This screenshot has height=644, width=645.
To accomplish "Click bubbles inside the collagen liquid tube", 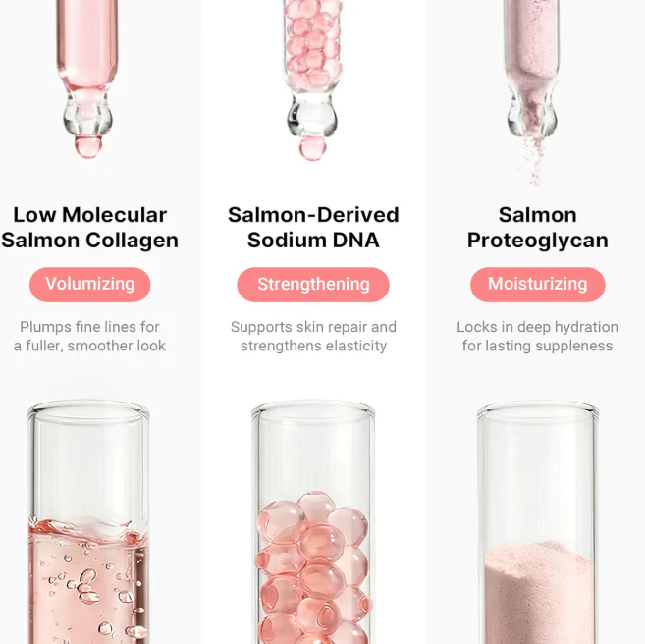I will click(88, 586).
